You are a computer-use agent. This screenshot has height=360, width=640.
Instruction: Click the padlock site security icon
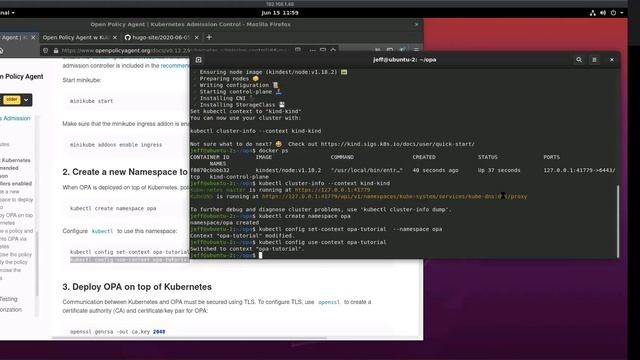point(56,51)
